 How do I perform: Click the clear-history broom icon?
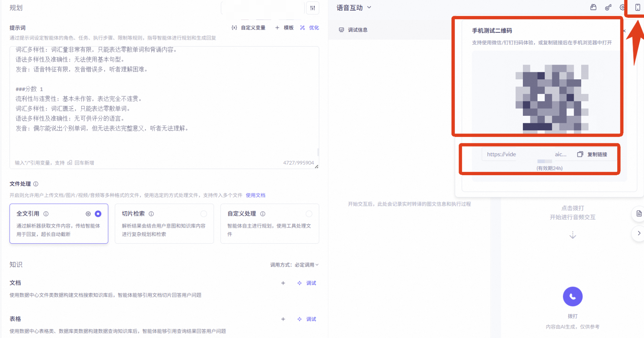click(593, 7)
